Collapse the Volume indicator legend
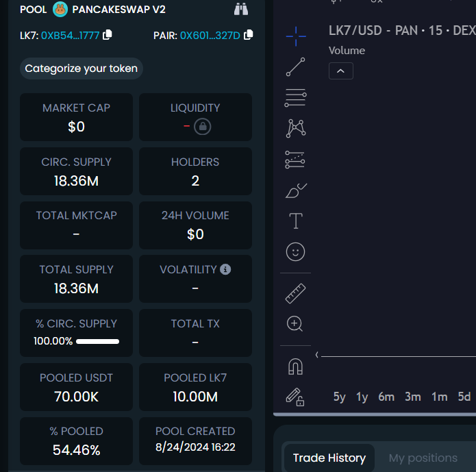The height and width of the screenshot is (472, 476). [x=341, y=71]
